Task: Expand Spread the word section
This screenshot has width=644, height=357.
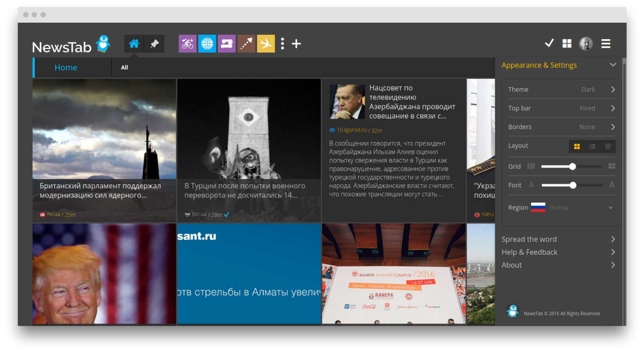Action: pyautogui.click(x=558, y=239)
